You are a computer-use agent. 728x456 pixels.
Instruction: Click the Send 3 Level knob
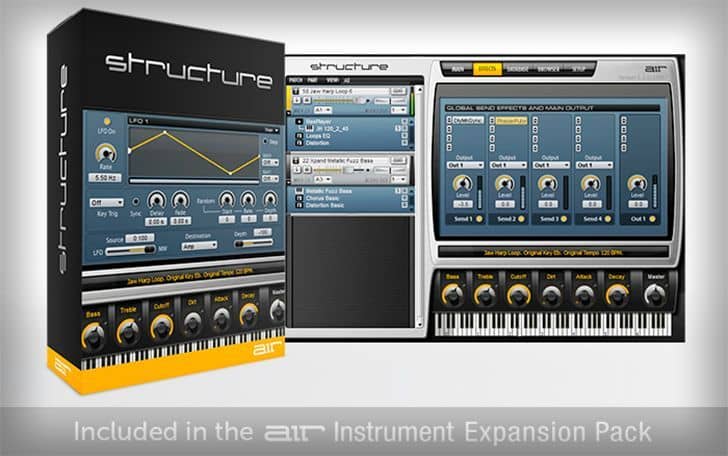tap(547, 183)
